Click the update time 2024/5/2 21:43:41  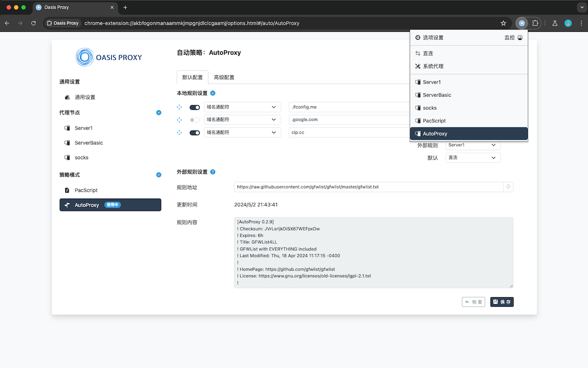pos(256,205)
